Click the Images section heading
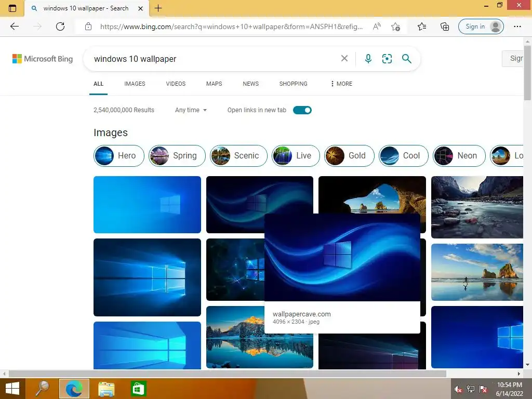This screenshot has height=399, width=532. click(x=111, y=132)
